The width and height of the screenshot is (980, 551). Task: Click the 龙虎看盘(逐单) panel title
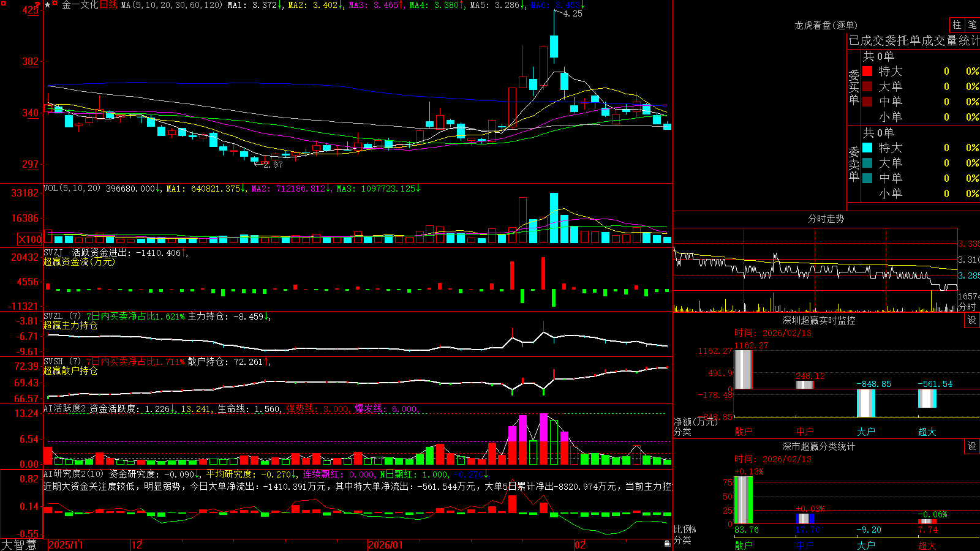[x=826, y=25]
